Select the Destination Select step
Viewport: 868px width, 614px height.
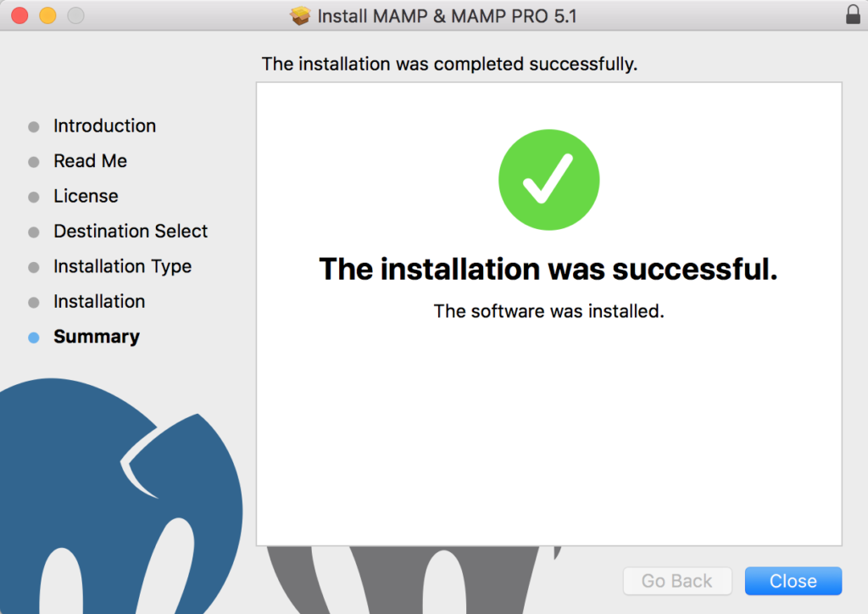tap(130, 231)
